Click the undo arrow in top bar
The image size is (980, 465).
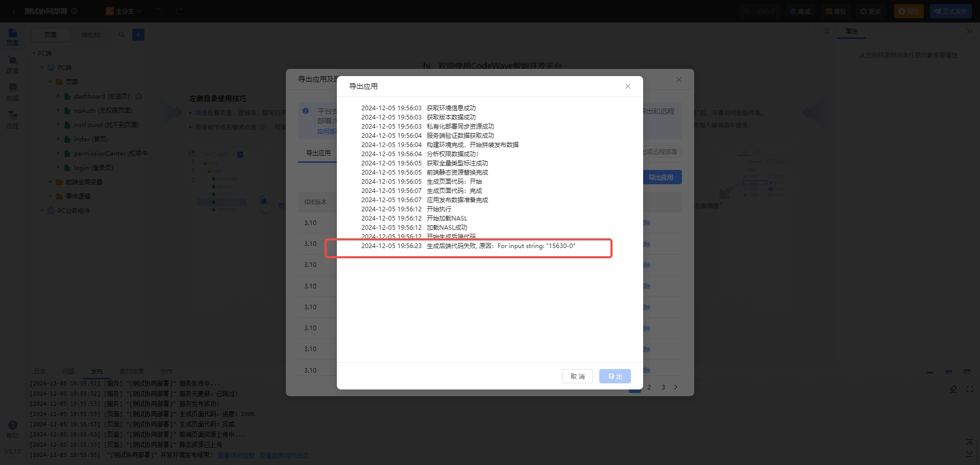[x=160, y=11]
